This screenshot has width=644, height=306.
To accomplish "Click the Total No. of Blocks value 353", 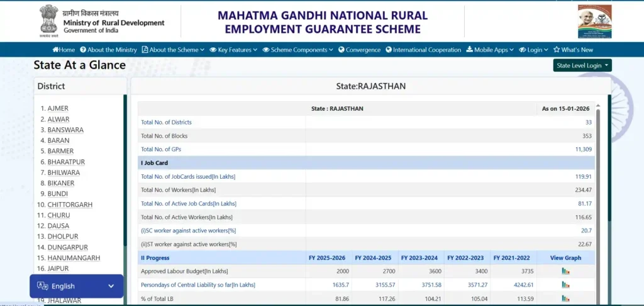I will coord(587,136).
